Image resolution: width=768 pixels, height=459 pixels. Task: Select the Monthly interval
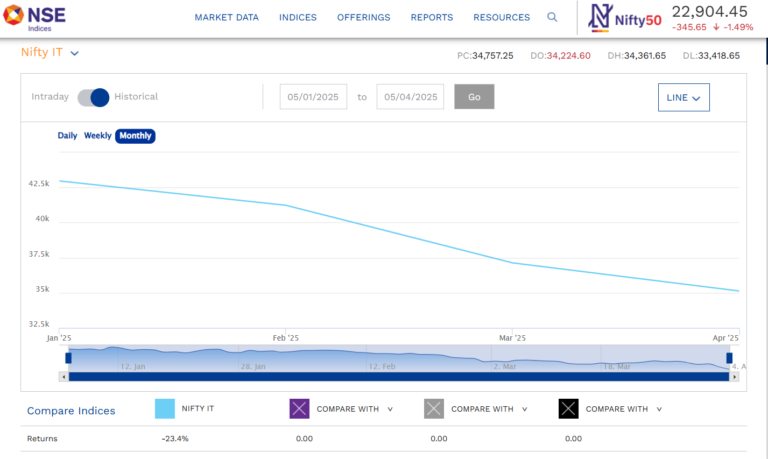click(x=135, y=136)
